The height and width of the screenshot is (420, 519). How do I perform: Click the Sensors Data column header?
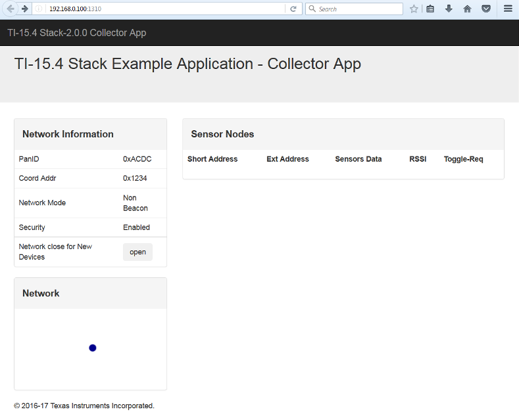tap(358, 159)
